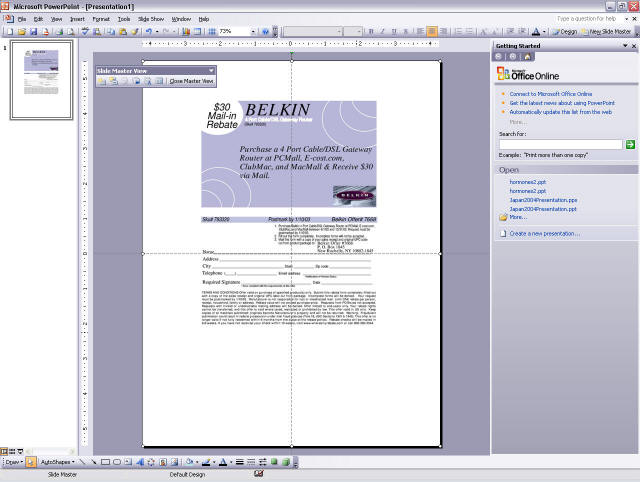Click Create a new presentation link
Image resolution: width=640 pixels, height=482 pixels.
click(x=544, y=233)
